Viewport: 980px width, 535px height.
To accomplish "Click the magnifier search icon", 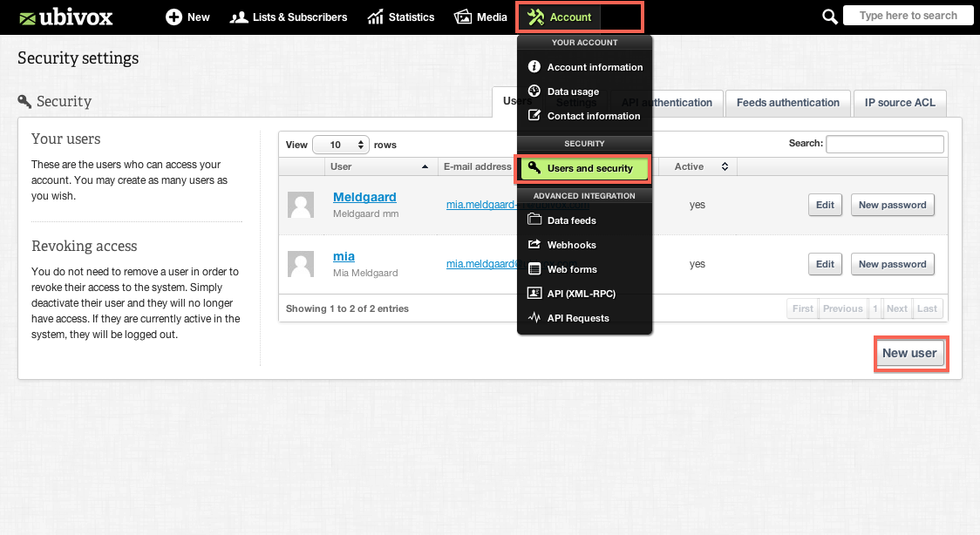I will coord(829,17).
